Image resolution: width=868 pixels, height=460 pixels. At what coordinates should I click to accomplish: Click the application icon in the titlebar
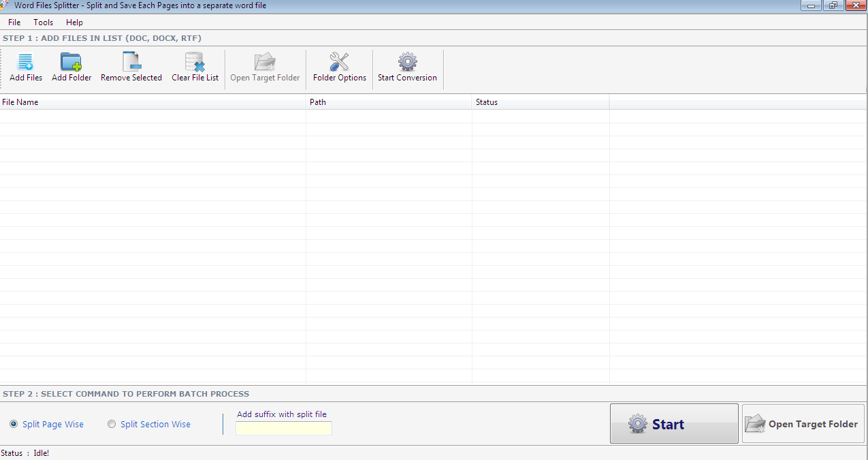click(6, 5)
